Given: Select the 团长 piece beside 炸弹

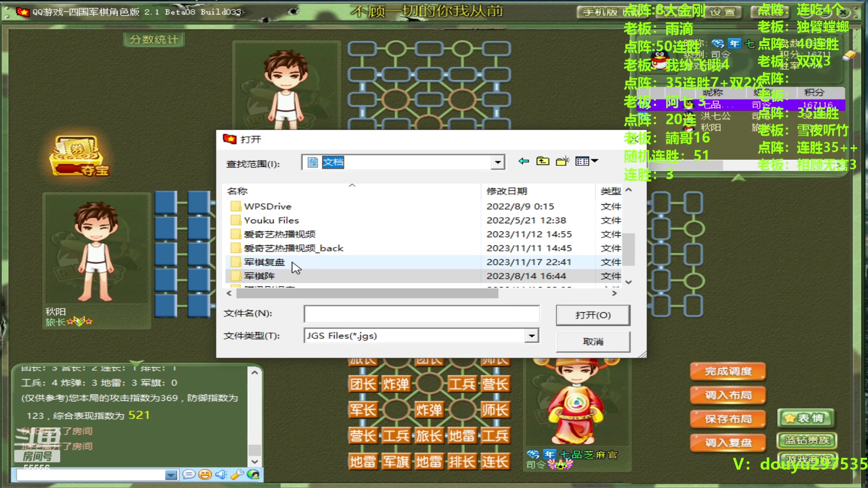Looking at the screenshot, I should [363, 385].
